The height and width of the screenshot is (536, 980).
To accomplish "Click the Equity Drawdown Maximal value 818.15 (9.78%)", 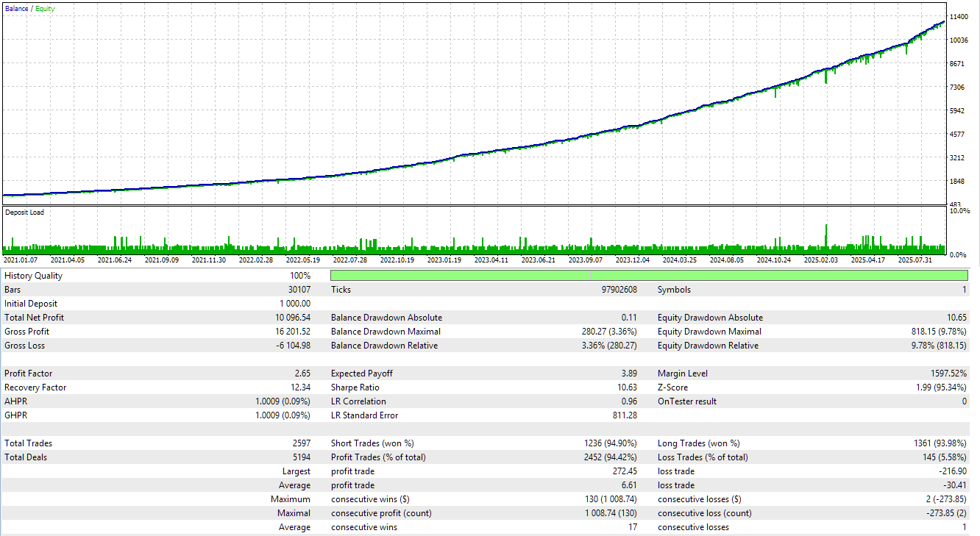I will tap(939, 332).
